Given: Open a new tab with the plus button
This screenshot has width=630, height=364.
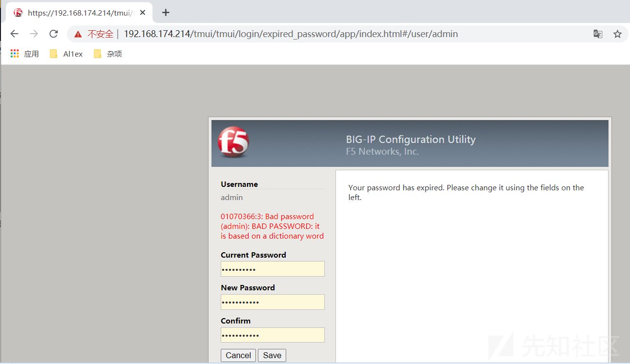Looking at the screenshot, I should tap(166, 13).
